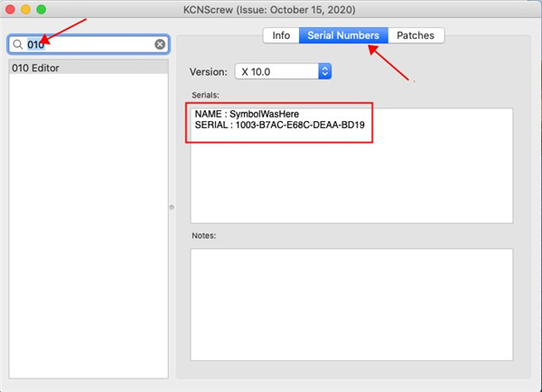The width and height of the screenshot is (542, 392).
Task: Click the NAME : SymbolWasHere line
Action: (247, 114)
